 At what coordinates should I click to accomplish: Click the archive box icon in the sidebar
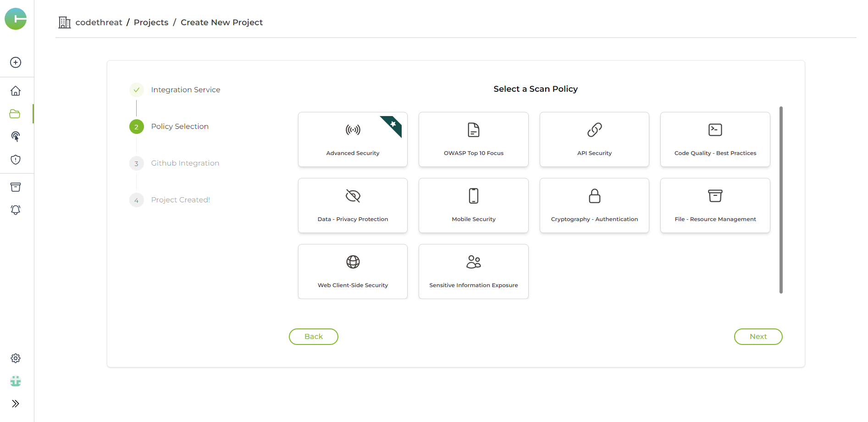point(16,187)
